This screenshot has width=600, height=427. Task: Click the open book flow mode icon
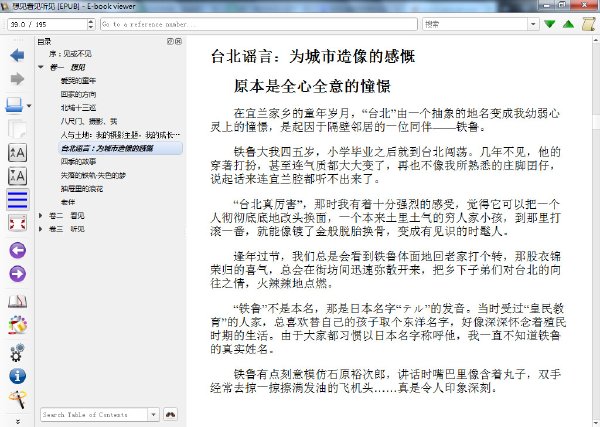pyautogui.click(x=17, y=302)
